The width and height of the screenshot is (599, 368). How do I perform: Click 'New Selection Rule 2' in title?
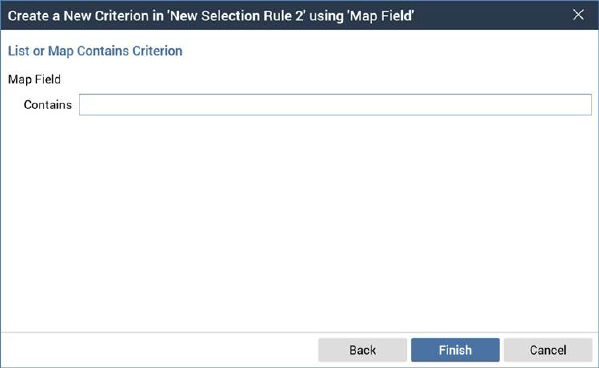point(236,16)
